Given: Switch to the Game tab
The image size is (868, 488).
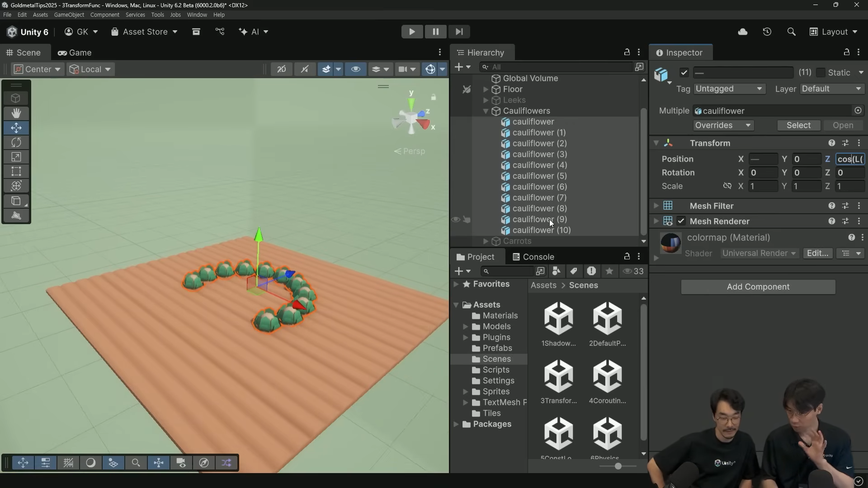Looking at the screenshot, I should click(75, 52).
